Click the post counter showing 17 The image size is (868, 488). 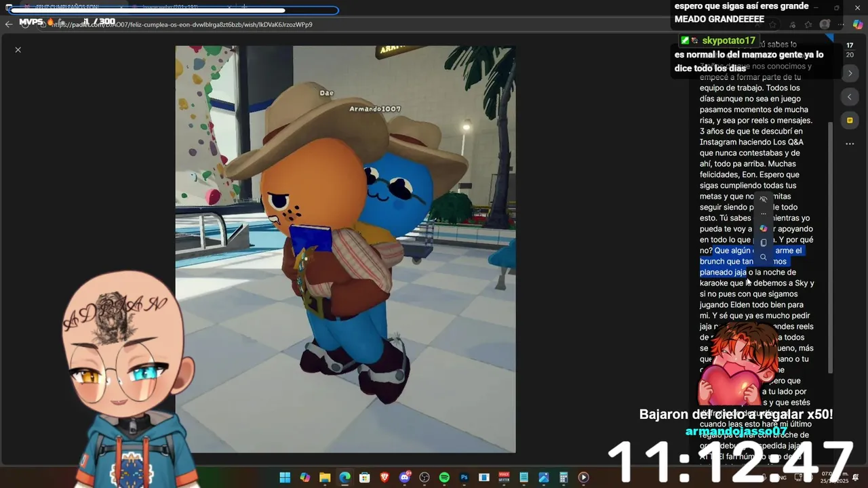pyautogui.click(x=850, y=45)
